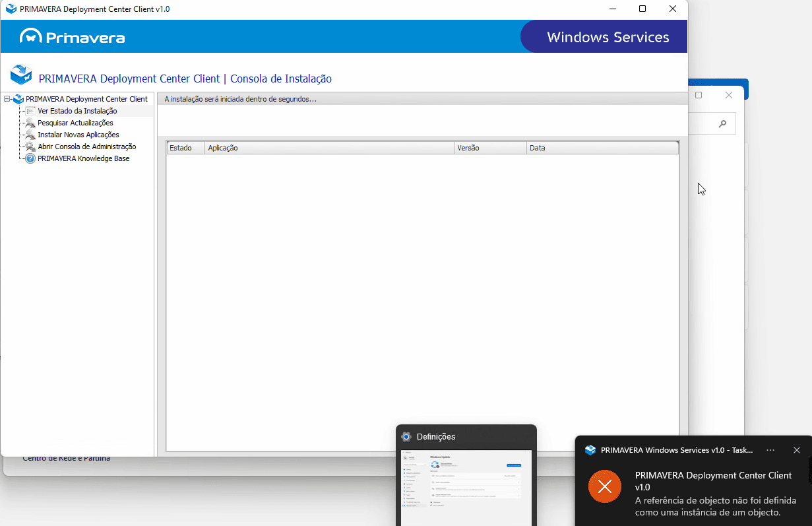This screenshot has height=526, width=812.
Task: Click the Ver Estado da Instalação list icon
Action: [x=30, y=111]
